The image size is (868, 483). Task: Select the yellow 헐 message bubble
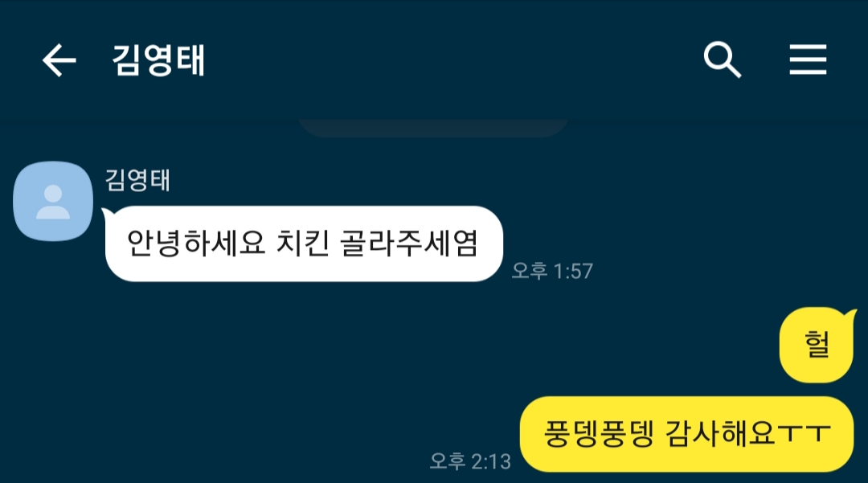[817, 345]
